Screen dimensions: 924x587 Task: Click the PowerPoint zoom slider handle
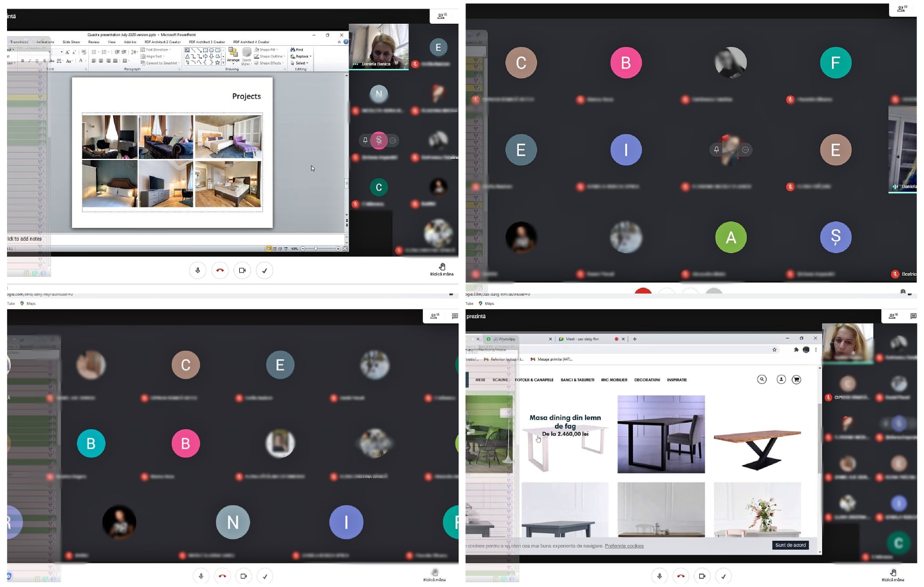coord(316,249)
